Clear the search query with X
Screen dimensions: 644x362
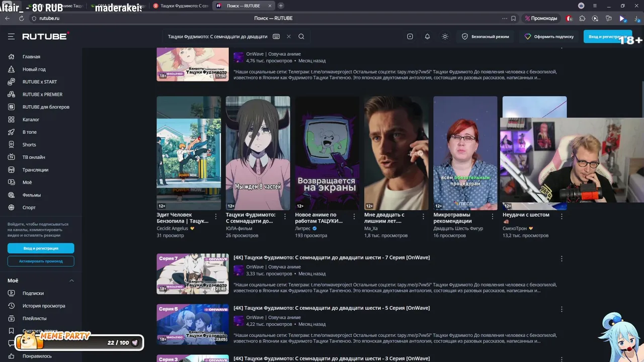click(x=289, y=36)
